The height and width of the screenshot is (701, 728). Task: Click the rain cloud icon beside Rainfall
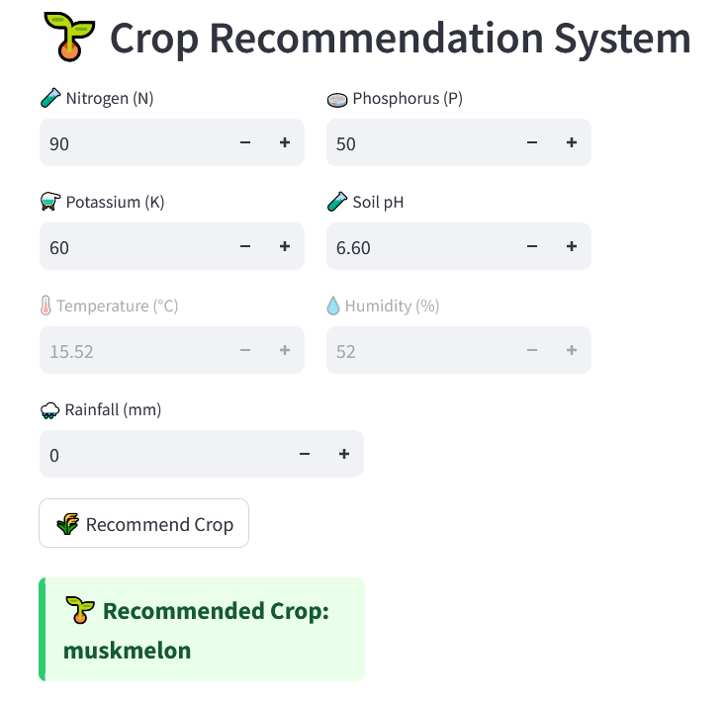coord(49,410)
